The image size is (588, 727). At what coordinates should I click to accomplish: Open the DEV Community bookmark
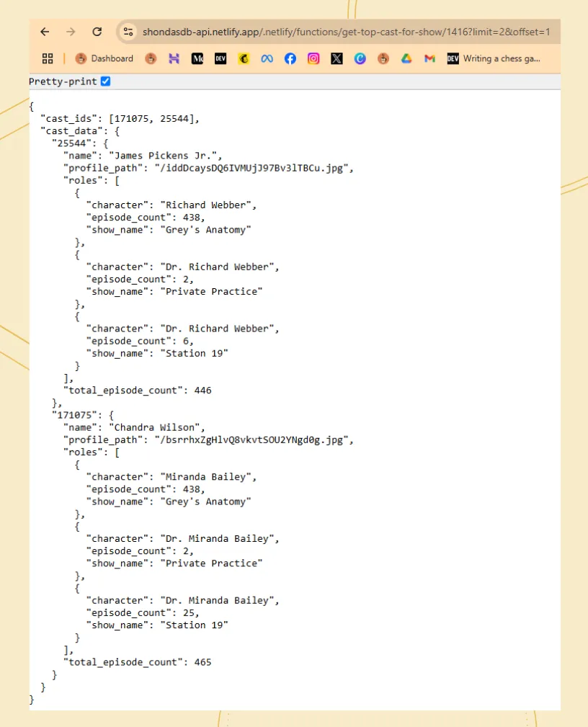click(x=220, y=59)
